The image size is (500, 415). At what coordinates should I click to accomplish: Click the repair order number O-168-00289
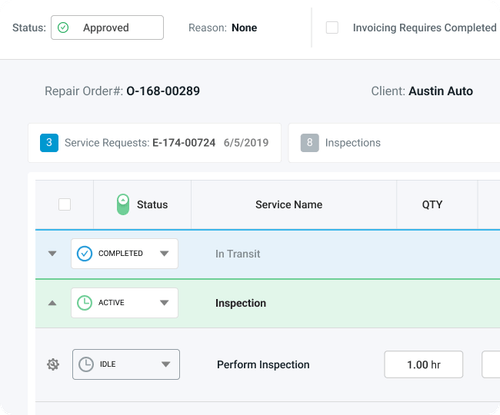coord(163,91)
